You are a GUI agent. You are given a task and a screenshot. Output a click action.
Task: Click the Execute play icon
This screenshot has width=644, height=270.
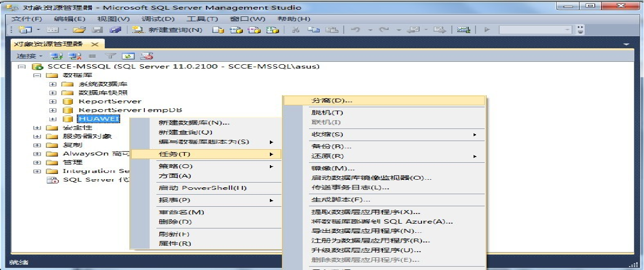[x=487, y=30]
